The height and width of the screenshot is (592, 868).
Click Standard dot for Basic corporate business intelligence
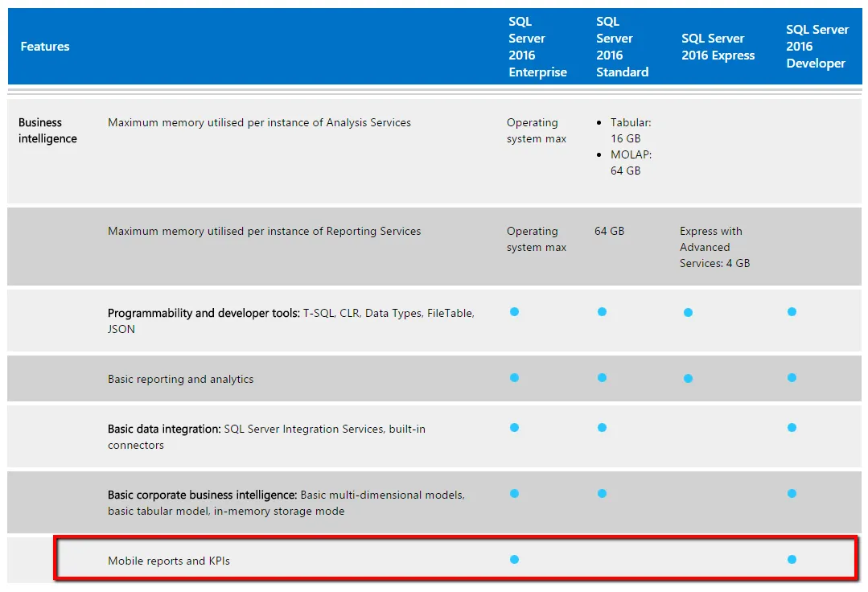point(602,494)
